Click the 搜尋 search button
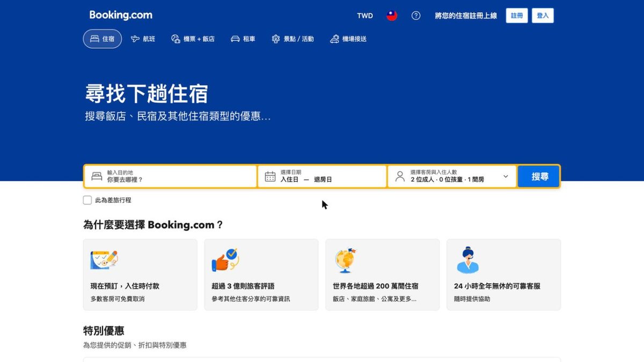The width and height of the screenshot is (644, 362). [x=539, y=176]
